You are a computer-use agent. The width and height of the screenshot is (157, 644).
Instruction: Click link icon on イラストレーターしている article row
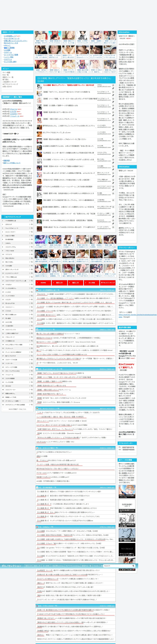113,163
